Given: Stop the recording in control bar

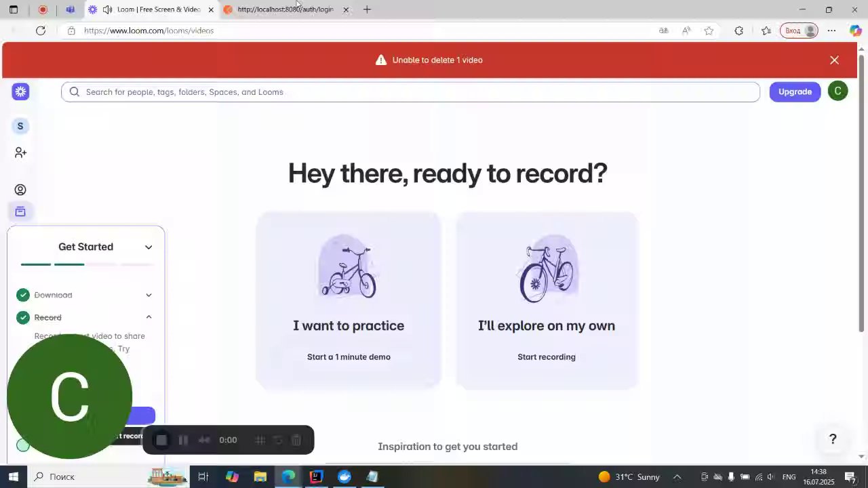Looking at the screenshot, I should (161, 441).
